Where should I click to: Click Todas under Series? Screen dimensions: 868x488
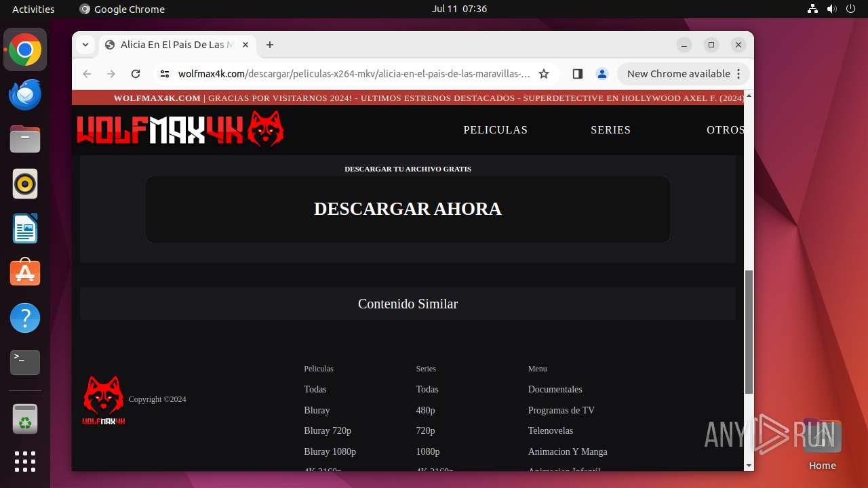(x=427, y=389)
